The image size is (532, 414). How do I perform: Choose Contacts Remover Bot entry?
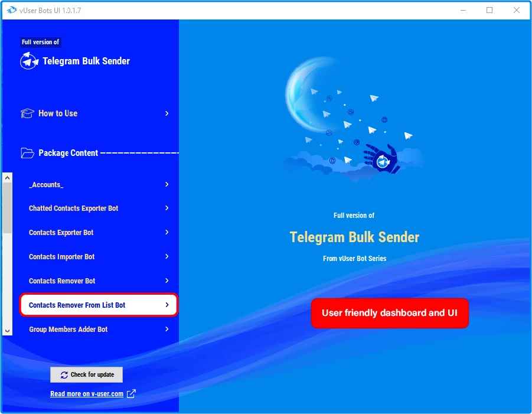pos(99,281)
